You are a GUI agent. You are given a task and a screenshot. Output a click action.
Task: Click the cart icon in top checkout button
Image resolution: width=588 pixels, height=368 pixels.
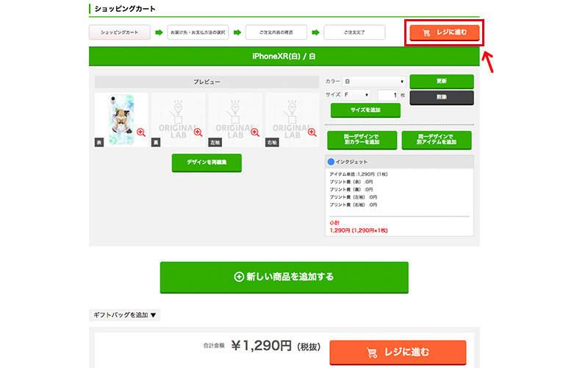(426, 32)
